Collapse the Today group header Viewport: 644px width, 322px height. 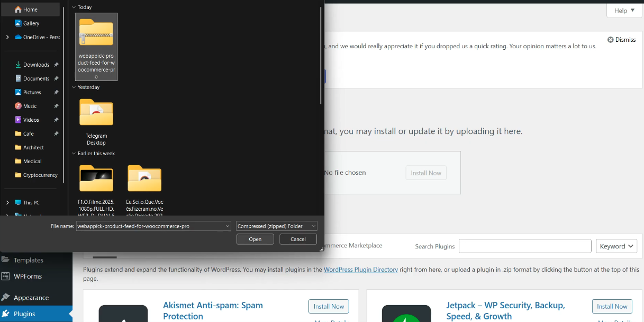tap(74, 7)
